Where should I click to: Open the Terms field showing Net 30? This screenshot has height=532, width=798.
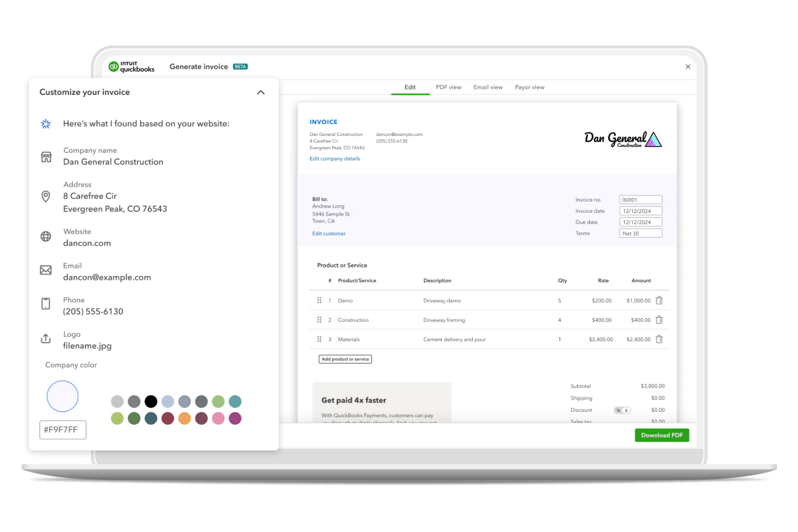pyautogui.click(x=641, y=233)
